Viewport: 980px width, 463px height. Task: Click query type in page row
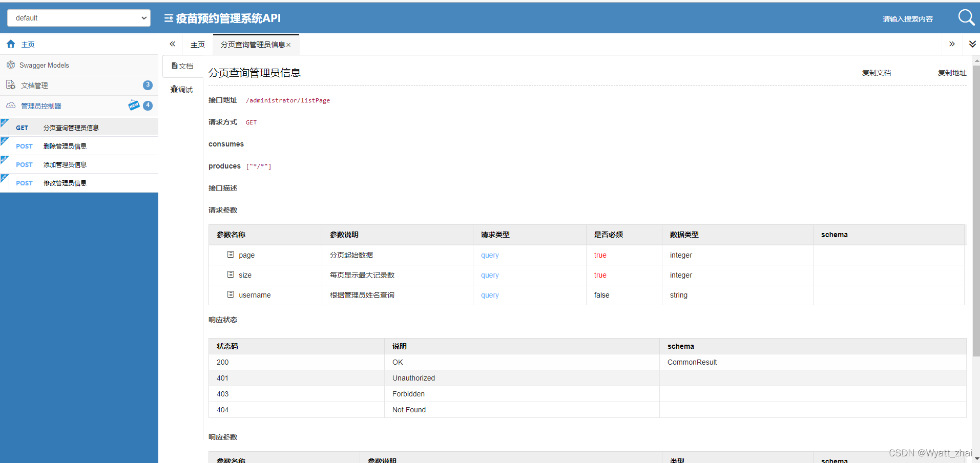pyautogui.click(x=490, y=255)
